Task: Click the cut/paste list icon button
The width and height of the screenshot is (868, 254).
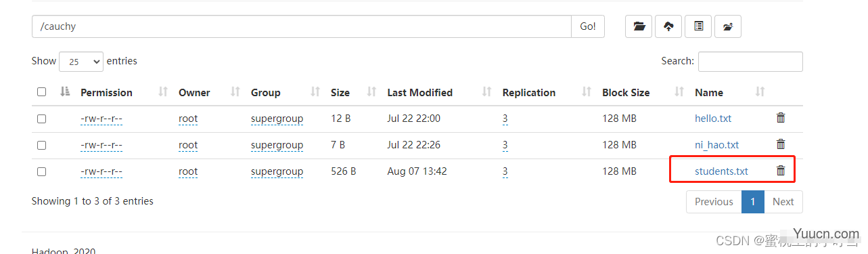Action: click(698, 26)
